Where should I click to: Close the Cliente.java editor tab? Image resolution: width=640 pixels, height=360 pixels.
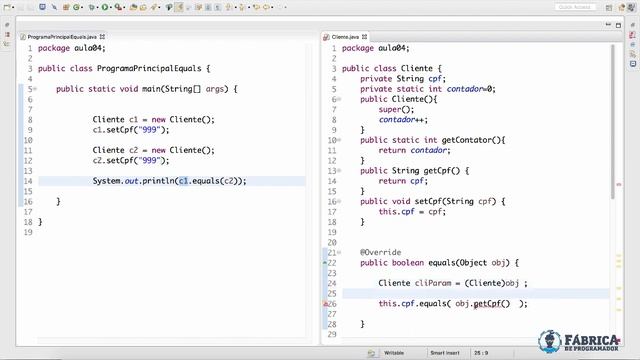(x=364, y=37)
